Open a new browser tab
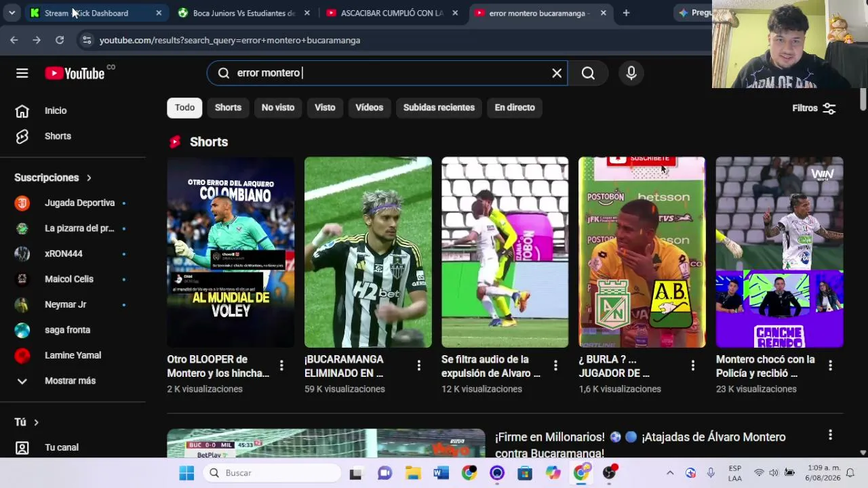 (x=626, y=13)
